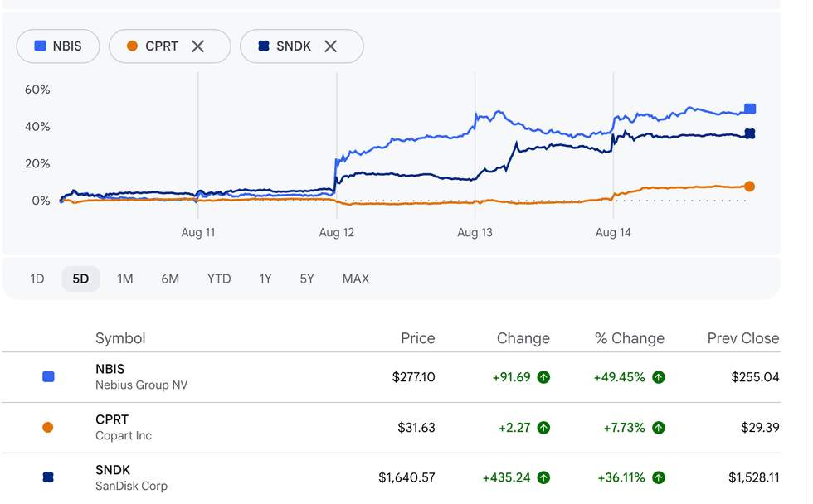This screenshot has width=813, height=504.
Task: Select the MAX time range
Action: coord(356,279)
